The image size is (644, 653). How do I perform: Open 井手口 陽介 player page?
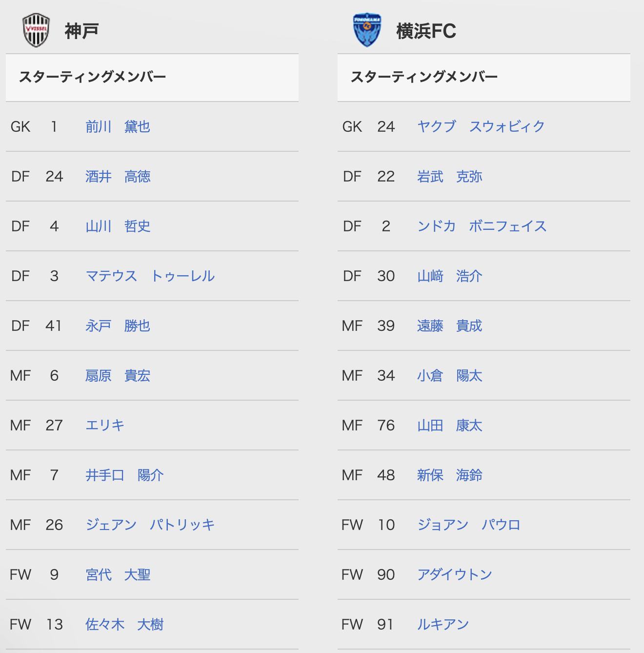(124, 475)
